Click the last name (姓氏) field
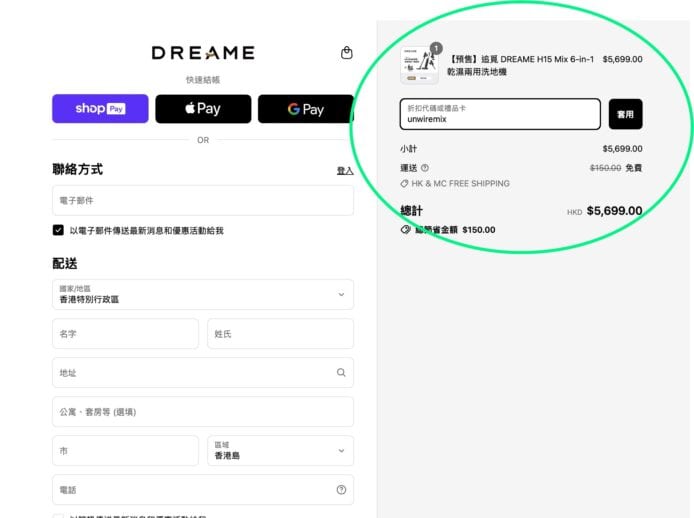Screen dimensions: 694x518 coord(280,334)
